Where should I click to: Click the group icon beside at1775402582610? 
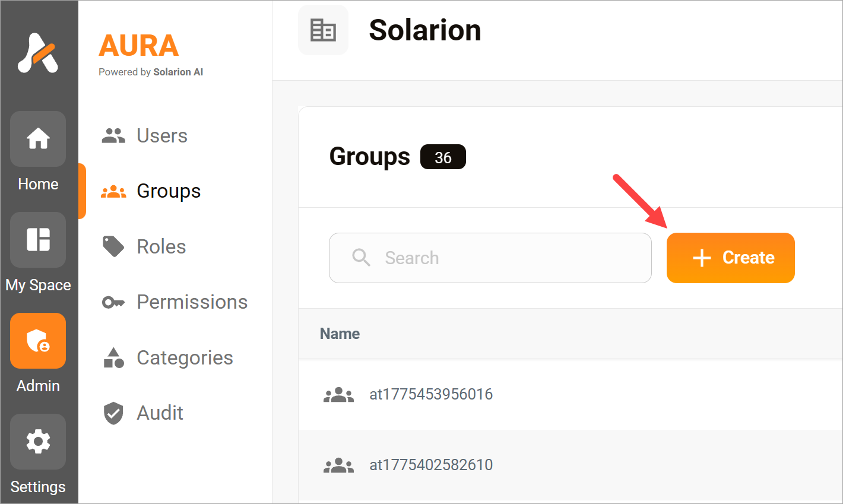(x=338, y=465)
